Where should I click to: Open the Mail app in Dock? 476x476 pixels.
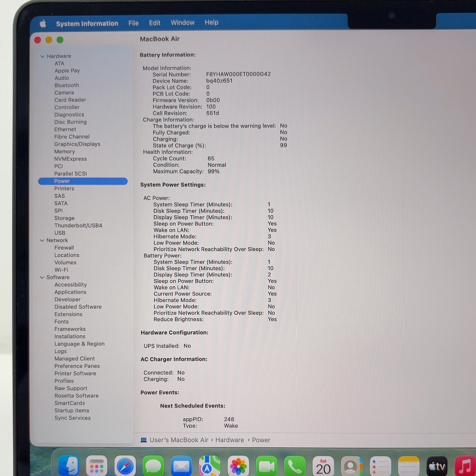(x=182, y=466)
